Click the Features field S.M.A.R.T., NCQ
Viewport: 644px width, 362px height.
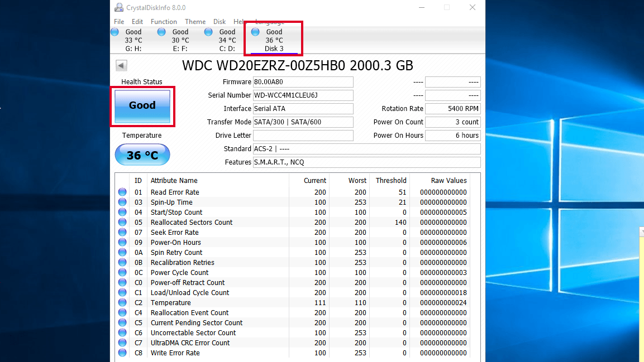click(367, 162)
